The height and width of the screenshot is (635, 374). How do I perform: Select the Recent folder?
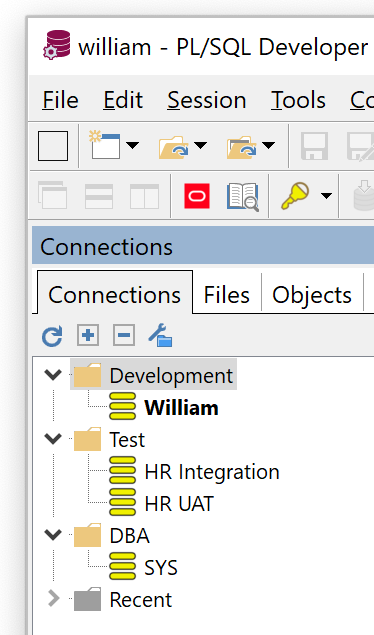tap(141, 600)
